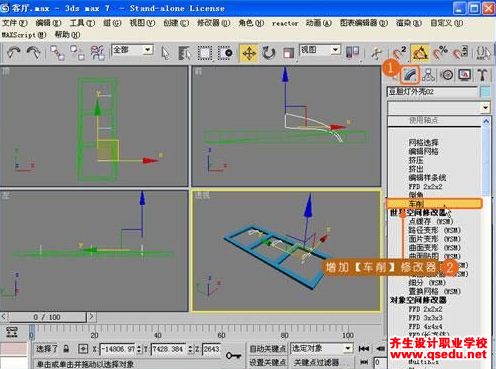
Task: Click the Redo arrow icon
Action: [33, 53]
